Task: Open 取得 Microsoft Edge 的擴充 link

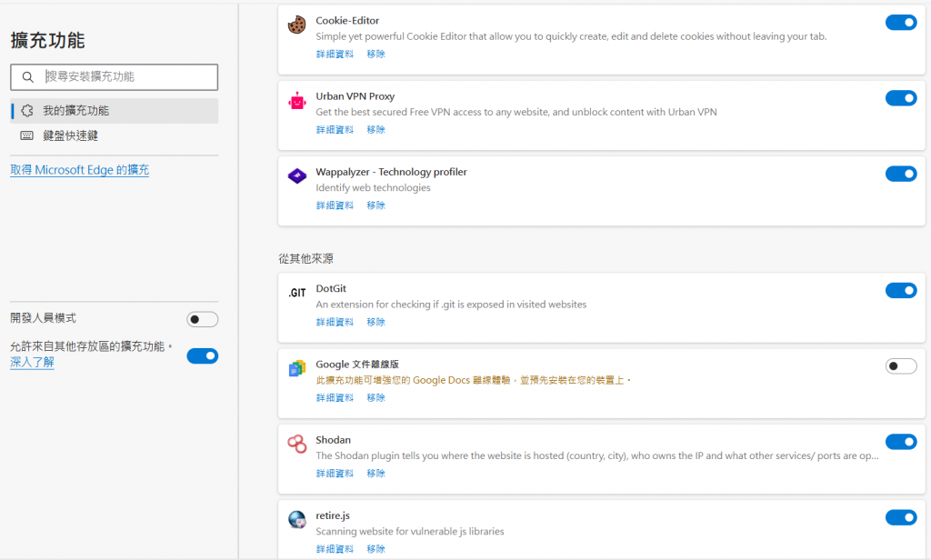Action: [x=80, y=170]
